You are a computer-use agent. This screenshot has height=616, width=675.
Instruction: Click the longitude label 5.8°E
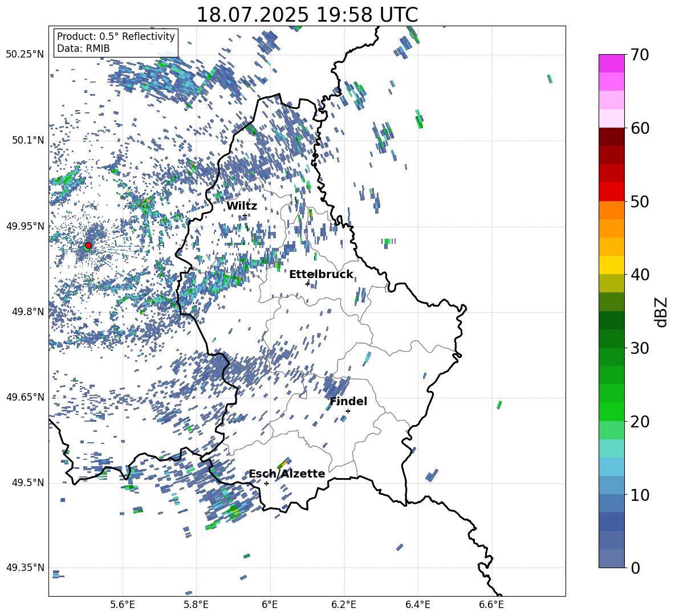click(x=197, y=605)
